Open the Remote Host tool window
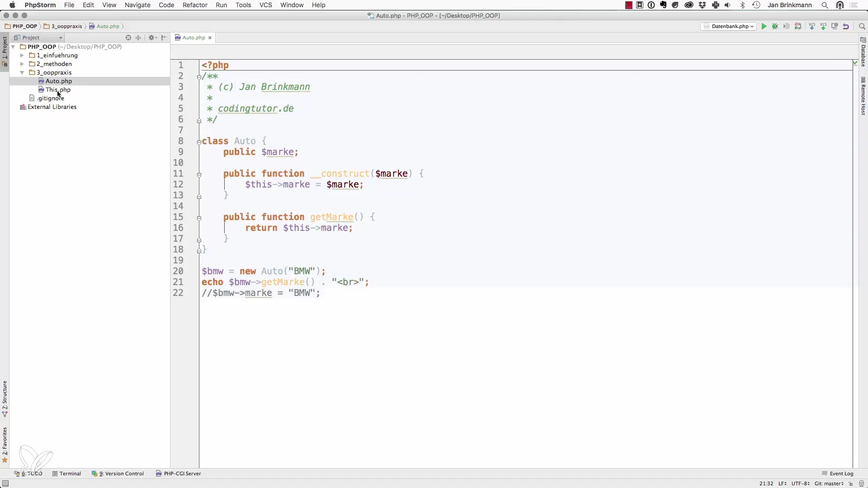This screenshot has width=868, height=488. pos(863,97)
